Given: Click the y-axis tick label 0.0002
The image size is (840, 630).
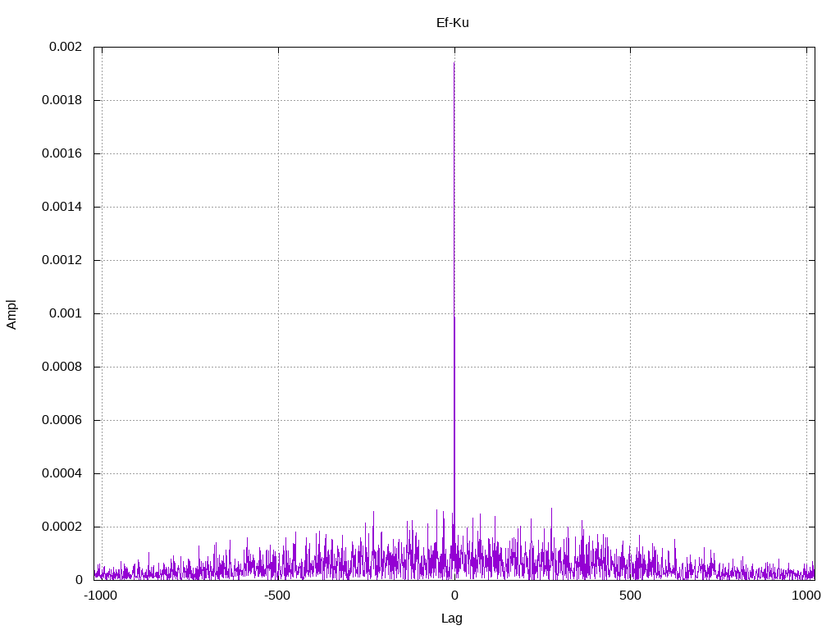Looking at the screenshot, I should point(62,527).
